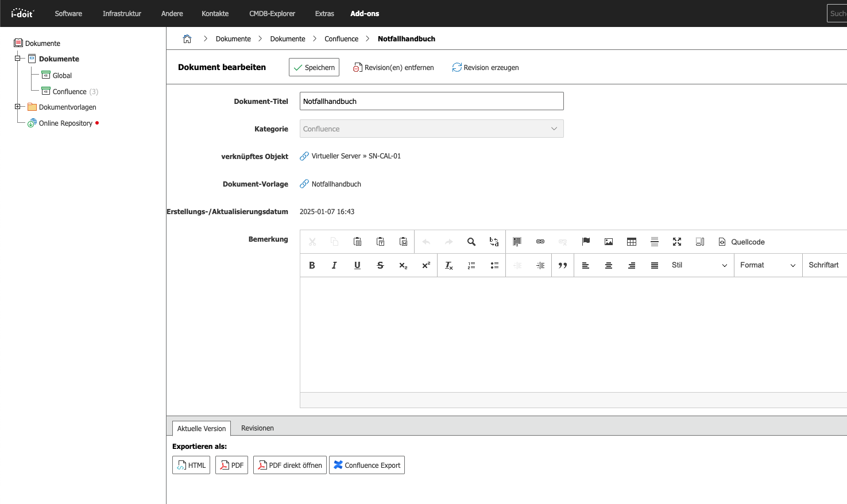Switch to the Revisionen tab
Viewport: 847px width, 504px height.
[257, 428]
